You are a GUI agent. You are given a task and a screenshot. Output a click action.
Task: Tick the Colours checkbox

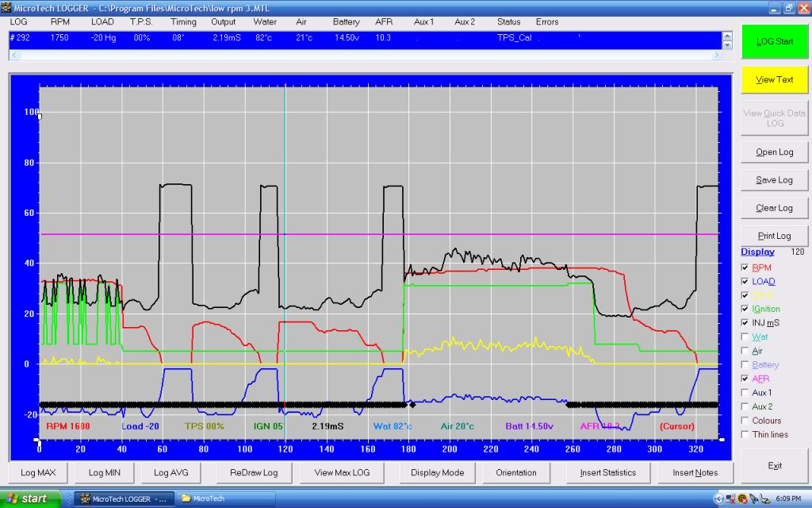745,421
